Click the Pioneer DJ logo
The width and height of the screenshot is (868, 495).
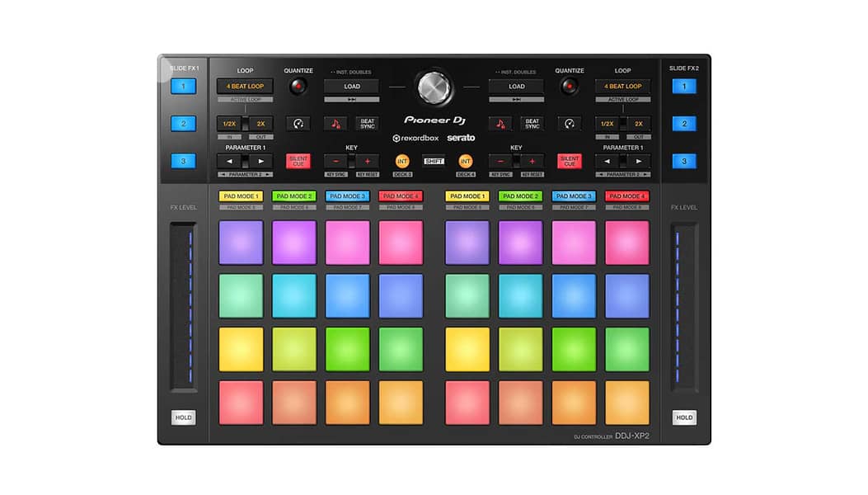[434, 120]
